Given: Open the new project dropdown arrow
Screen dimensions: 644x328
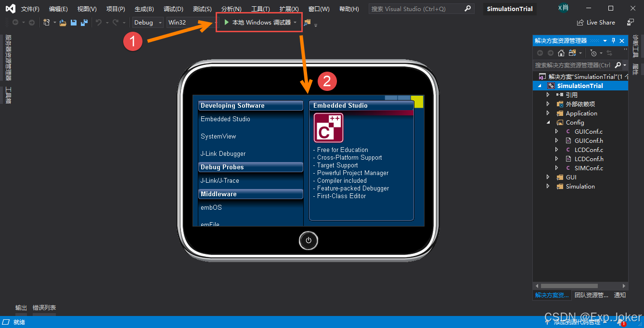Looking at the screenshot, I should (x=55, y=23).
